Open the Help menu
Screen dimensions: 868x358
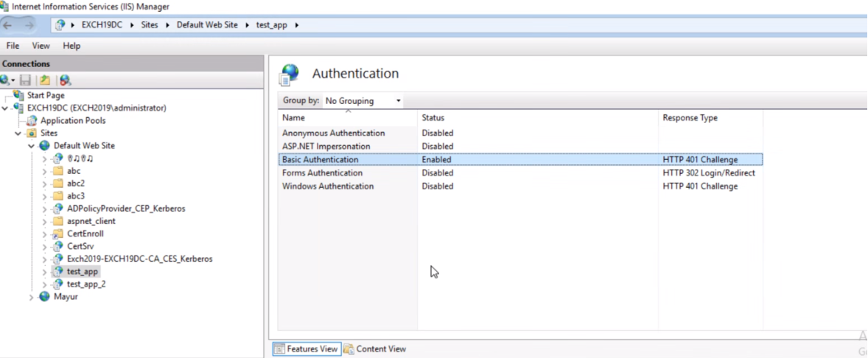coord(71,46)
